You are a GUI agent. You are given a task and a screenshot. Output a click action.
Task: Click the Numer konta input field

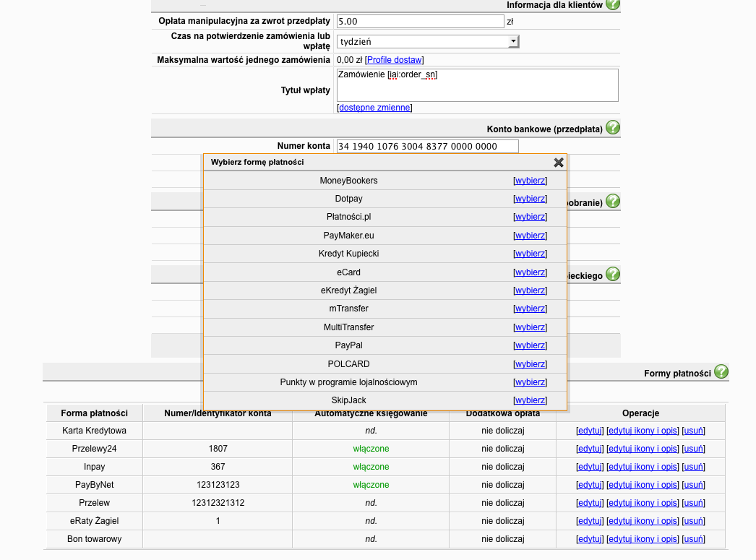click(x=428, y=146)
